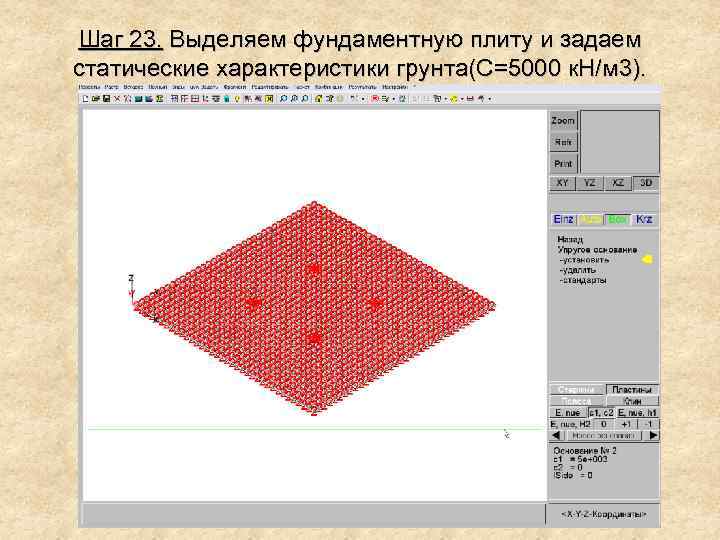Choose the -установить option
Viewport: 720px width, 540px height.
[585, 260]
